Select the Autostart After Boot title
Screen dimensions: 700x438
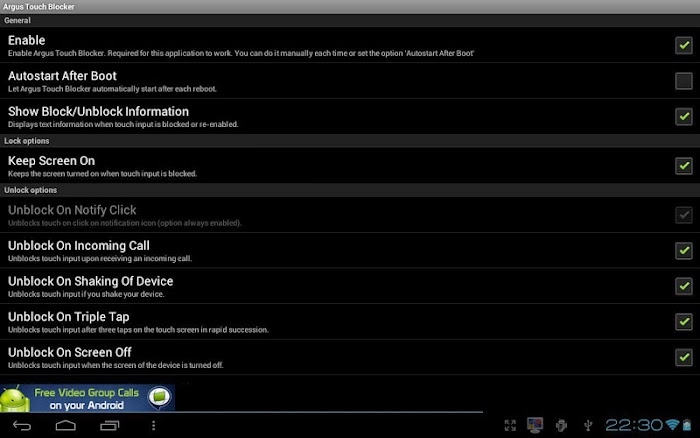[x=62, y=76]
